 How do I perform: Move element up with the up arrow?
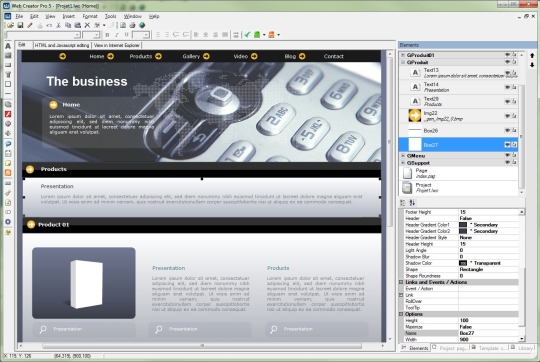[532, 55]
